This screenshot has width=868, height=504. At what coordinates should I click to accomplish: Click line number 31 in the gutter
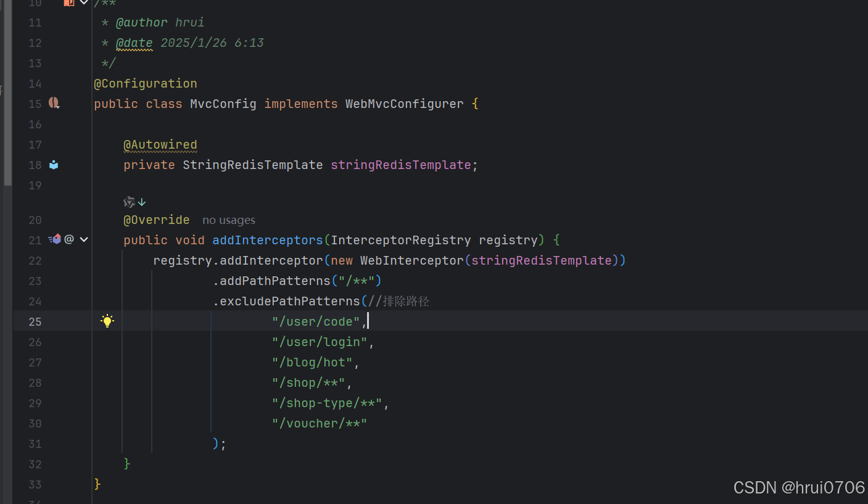tap(35, 444)
